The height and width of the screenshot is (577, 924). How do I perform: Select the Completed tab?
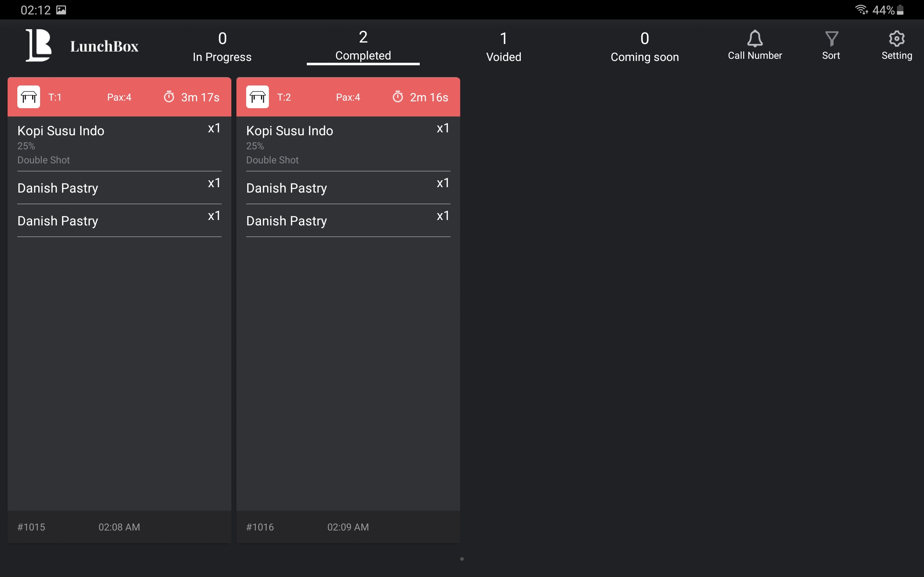(363, 46)
